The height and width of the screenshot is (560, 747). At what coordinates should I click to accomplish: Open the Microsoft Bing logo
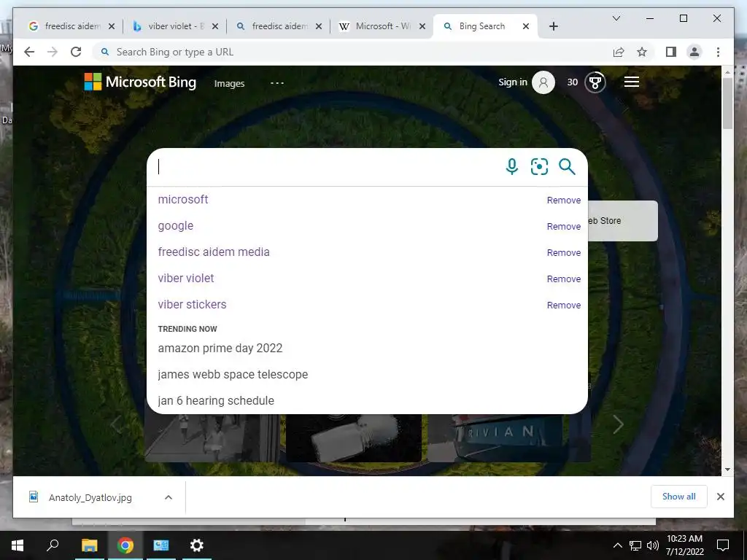click(140, 82)
